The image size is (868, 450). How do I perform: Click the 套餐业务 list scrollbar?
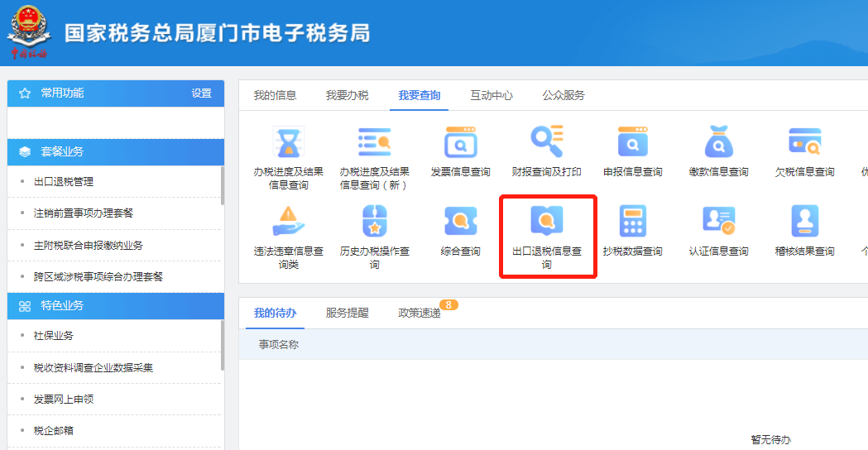coord(223,185)
